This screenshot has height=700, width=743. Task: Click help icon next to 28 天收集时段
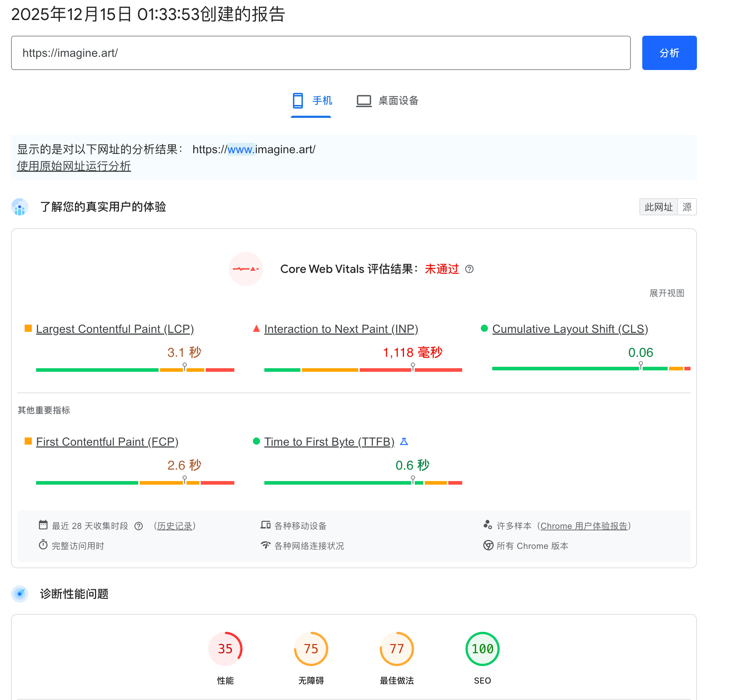(x=139, y=526)
